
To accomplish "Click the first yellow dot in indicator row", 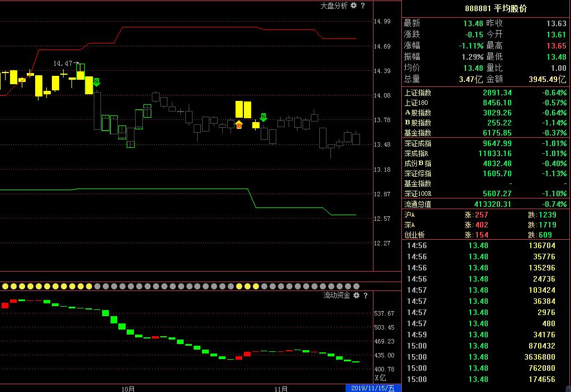I will click(5, 286).
